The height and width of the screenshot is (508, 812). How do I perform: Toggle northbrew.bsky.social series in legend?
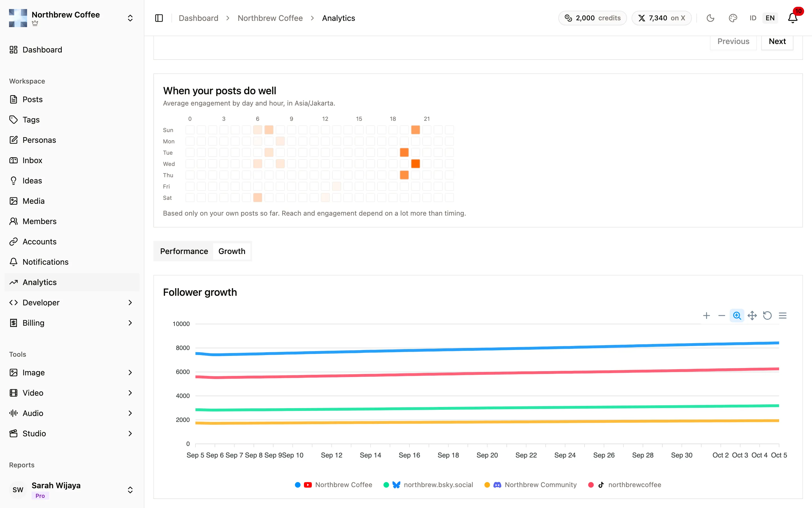428,485
